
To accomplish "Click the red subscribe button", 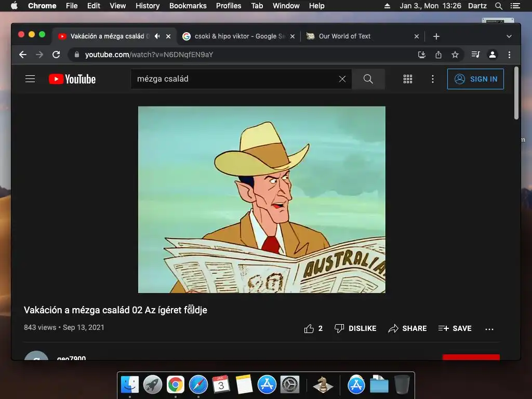I will [x=471, y=357].
